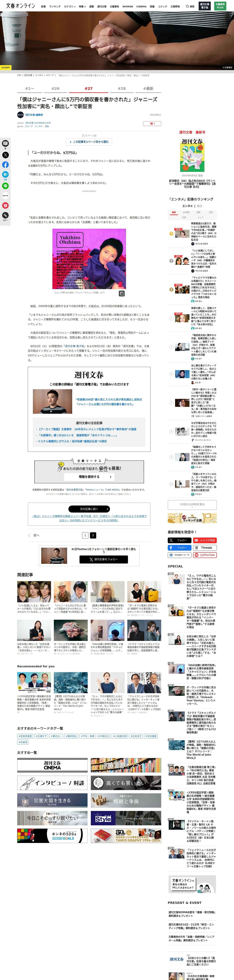Screen dimensions: 234x980
Task: Click the Hatena bookmark B! icon
Action: 5,174
